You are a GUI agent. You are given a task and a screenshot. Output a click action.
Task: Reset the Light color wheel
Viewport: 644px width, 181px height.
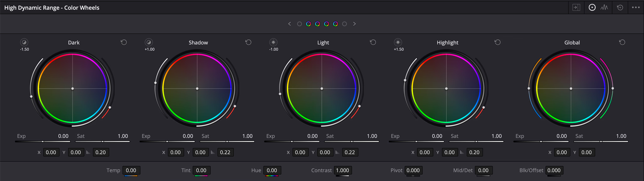pyautogui.click(x=373, y=42)
